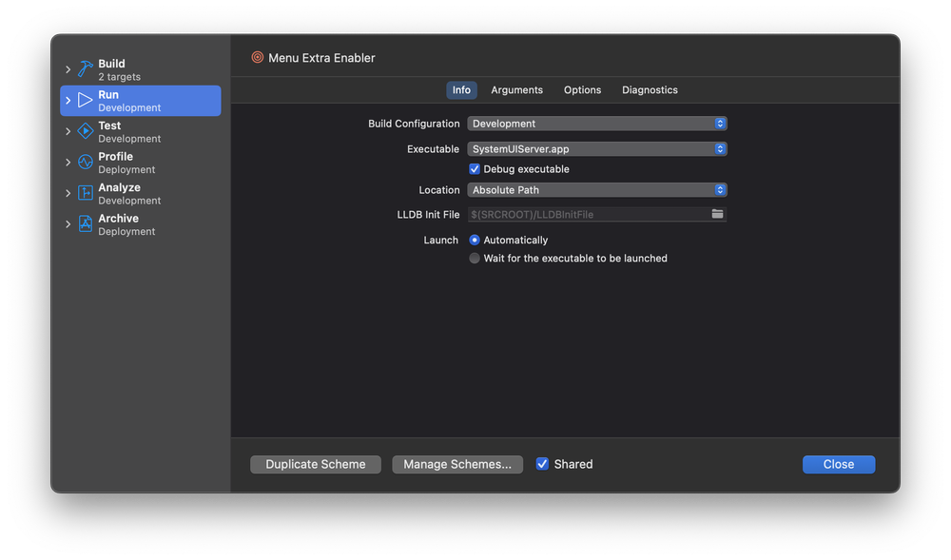Select the Test action label
Image resolution: width=951 pixels, height=560 pixels.
point(109,126)
